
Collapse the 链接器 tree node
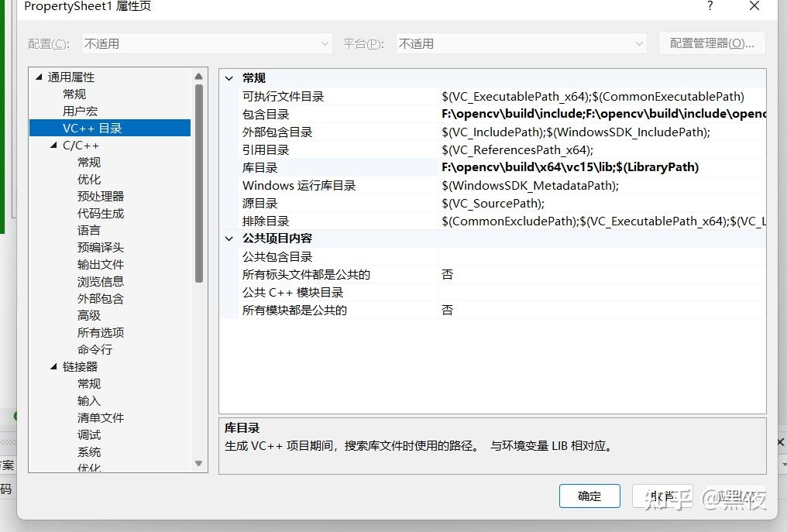[x=53, y=366]
